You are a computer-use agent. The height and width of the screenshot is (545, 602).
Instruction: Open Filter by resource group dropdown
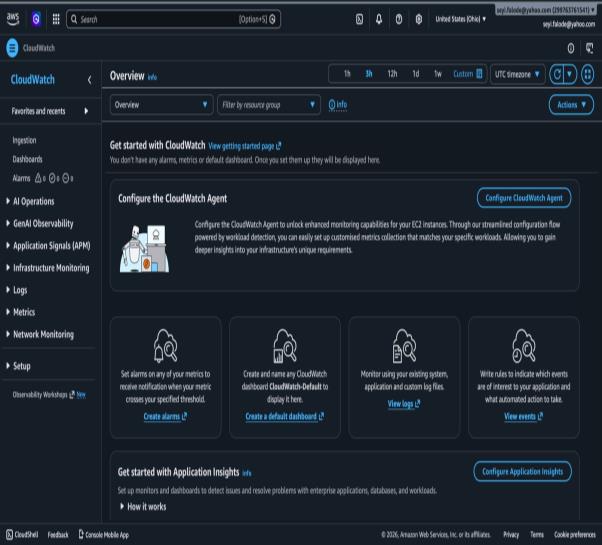269,105
